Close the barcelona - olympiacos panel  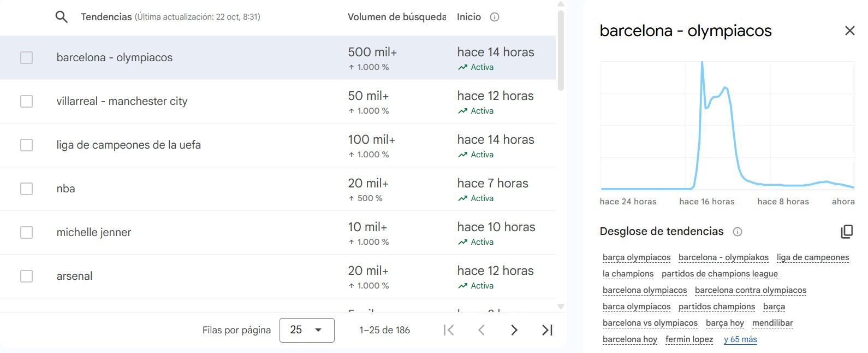849,31
